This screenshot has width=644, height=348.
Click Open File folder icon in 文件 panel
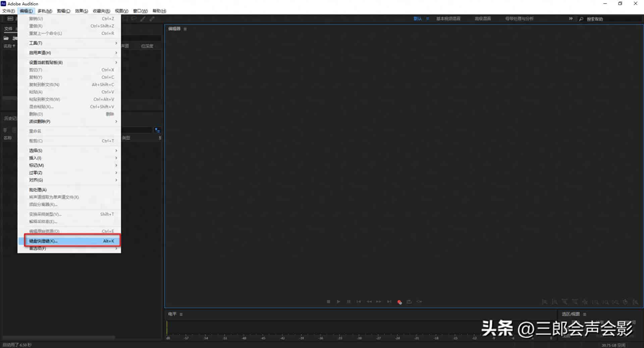point(6,38)
